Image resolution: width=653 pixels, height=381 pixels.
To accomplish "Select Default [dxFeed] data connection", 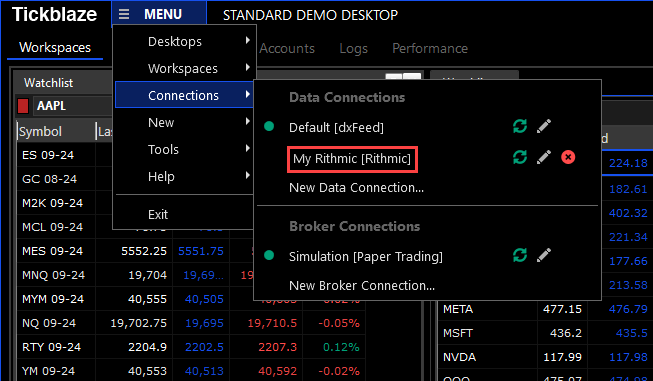I will click(x=336, y=127).
